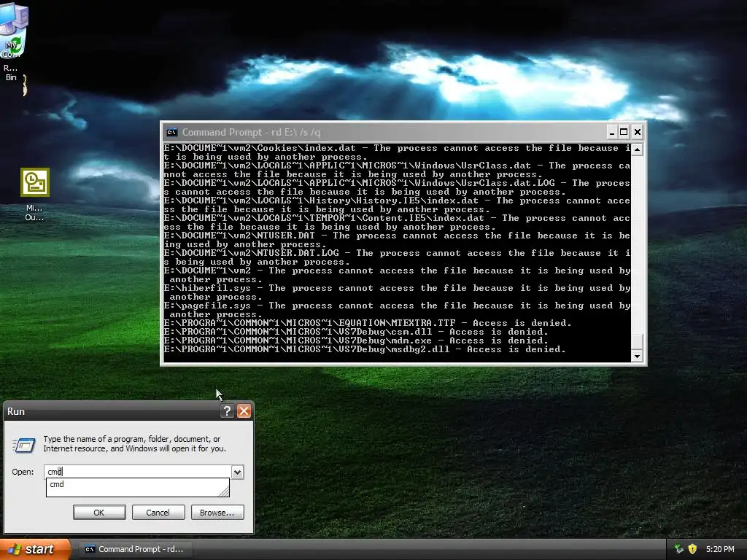Click the 5:20 PM system clock
The height and width of the screenshot is (560, 747).
[720, 549]
